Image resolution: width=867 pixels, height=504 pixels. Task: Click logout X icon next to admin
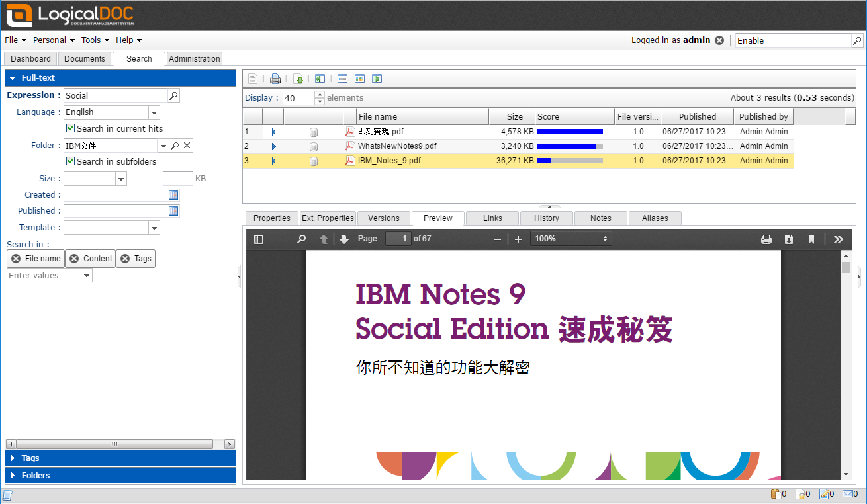pyautogui.click(x=719, y=40)
